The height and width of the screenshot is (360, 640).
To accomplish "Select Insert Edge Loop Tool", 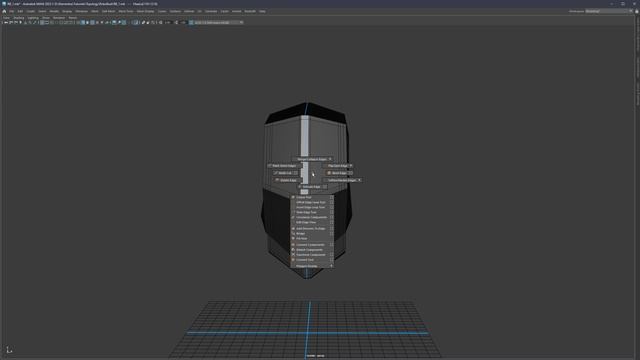I will 312,207.
